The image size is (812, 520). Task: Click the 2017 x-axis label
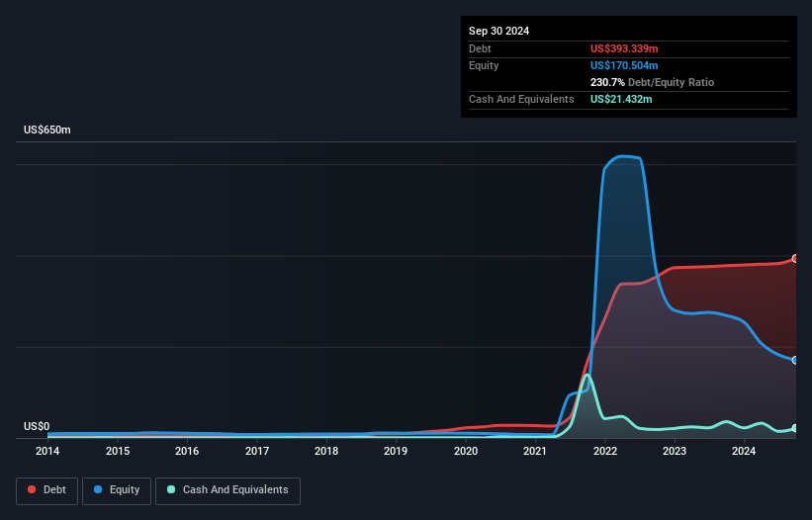click(x=257, y=451)
